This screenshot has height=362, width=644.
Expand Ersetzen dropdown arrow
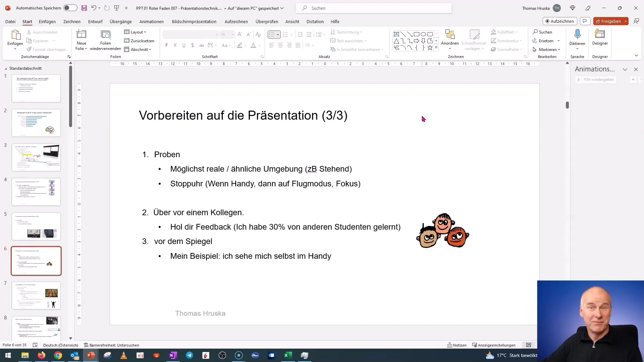tap(558, 41)
